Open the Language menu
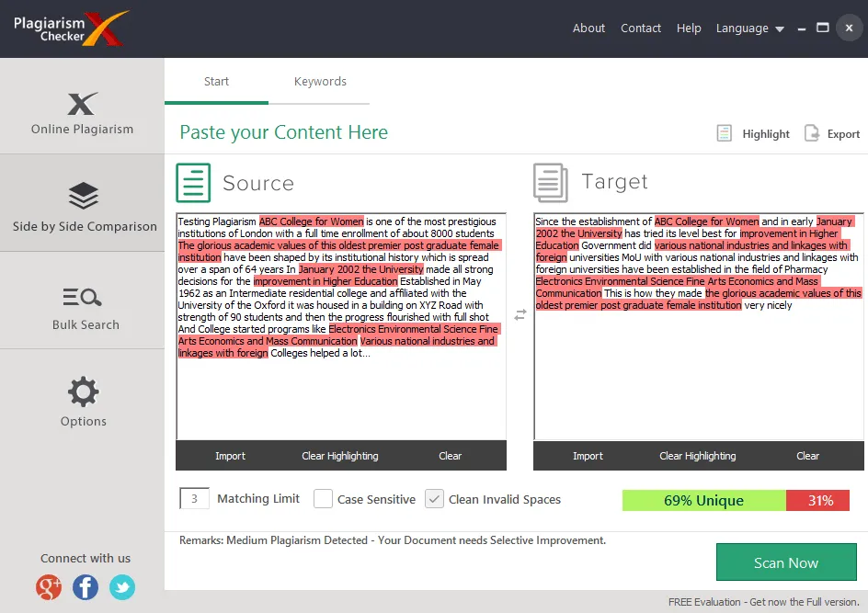Viewport: 868px width, 613px height. (742, 28)
